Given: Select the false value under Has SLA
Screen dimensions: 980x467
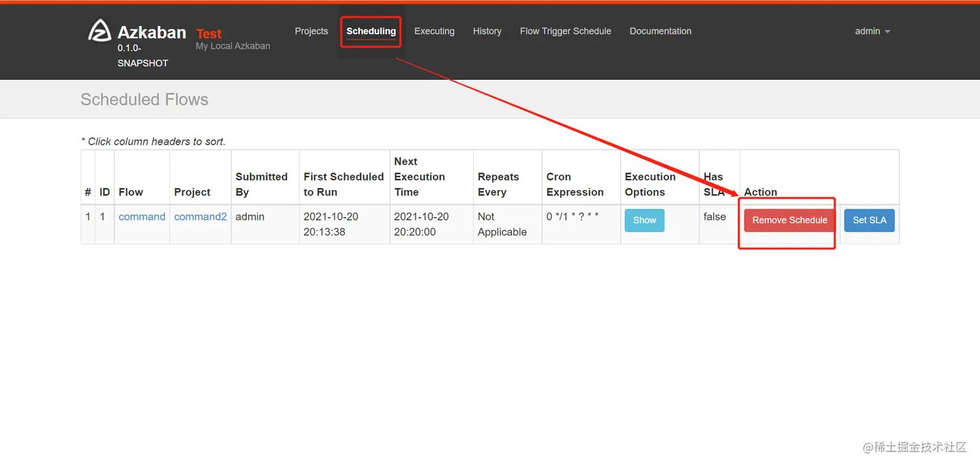Looking at the screenshot, I should 714,217.
